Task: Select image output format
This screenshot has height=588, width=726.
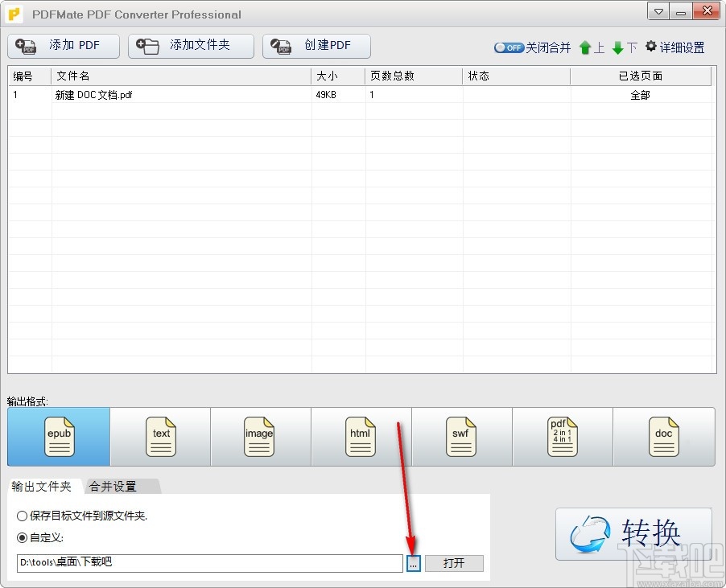Action: coord(261,437)
